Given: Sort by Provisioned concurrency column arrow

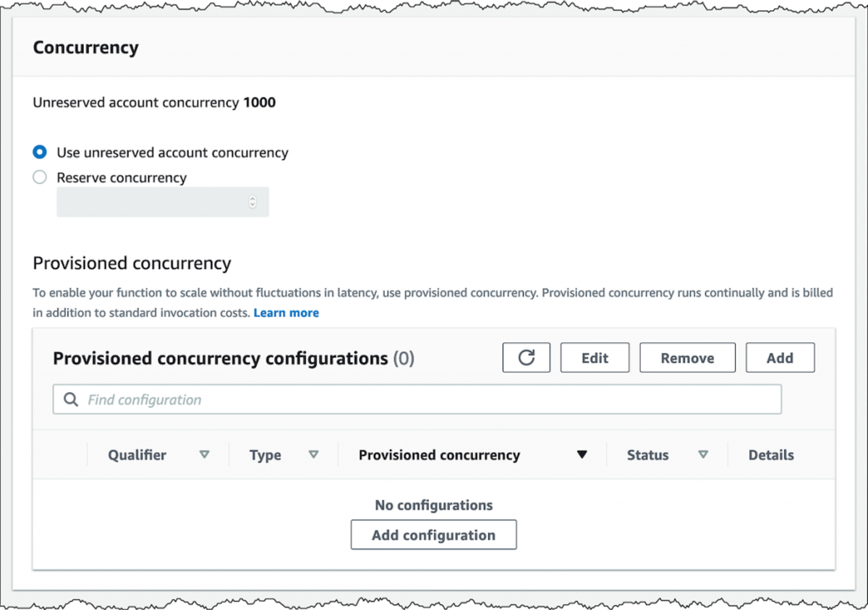Looking at the screenshot, I should tap(582, 455).
